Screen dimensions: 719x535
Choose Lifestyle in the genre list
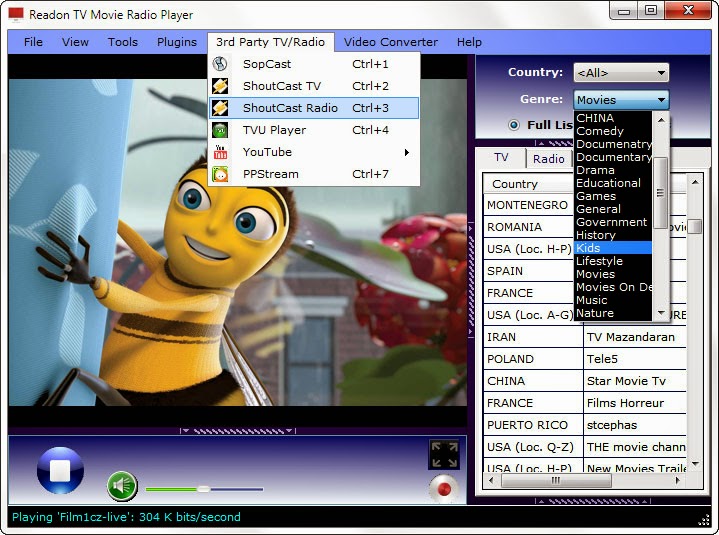613,261
